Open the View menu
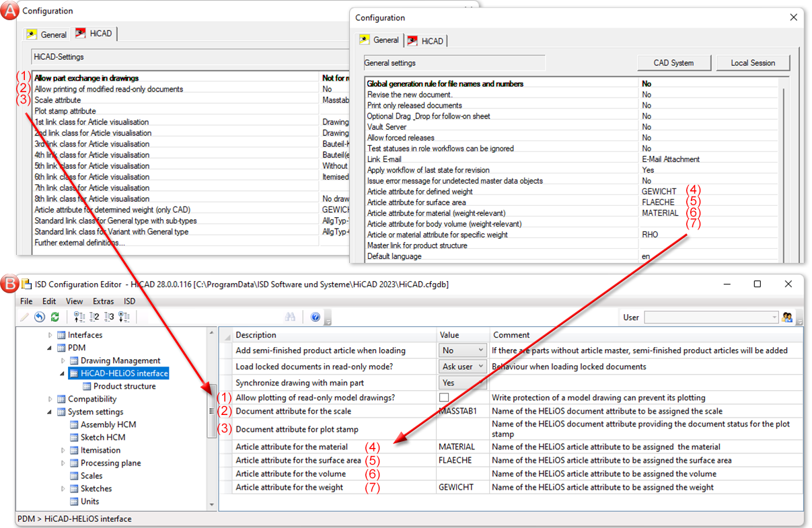This screenshot has width=812, height=528. point(75,301)
